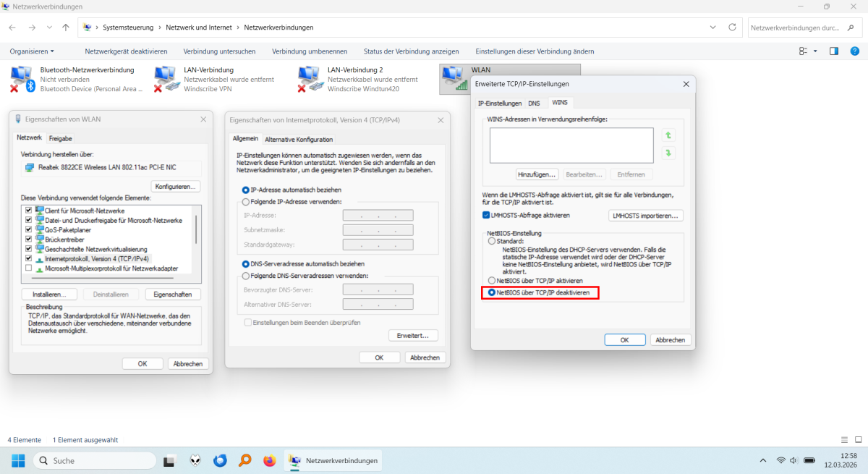
Task: Go back with the Explorer back arrow
Action: [x=13, y=27]
